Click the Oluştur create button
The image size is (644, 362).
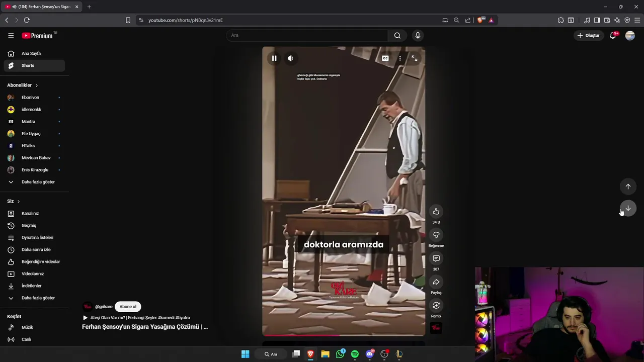(588, 35)
